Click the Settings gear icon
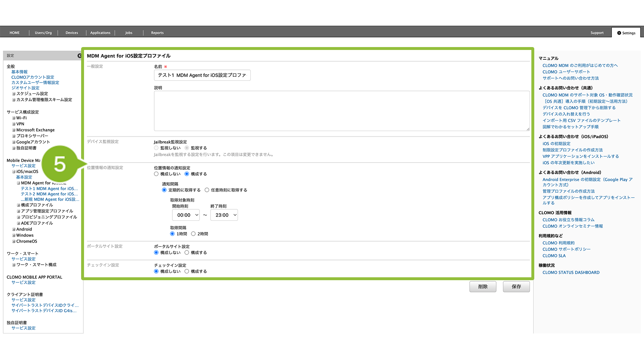 [x=619, y=33]
